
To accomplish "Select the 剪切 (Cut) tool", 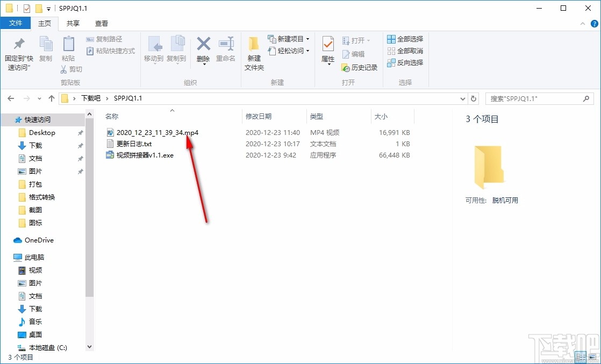I will point(70,69).
